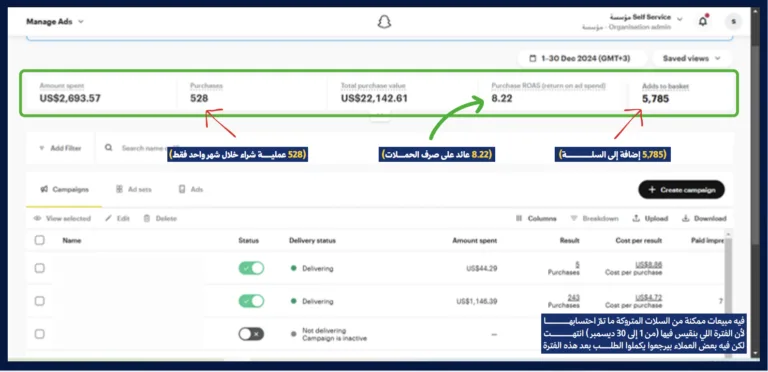Image resolution: width=768 pixels, height=372 pixels.
Task: Sort by Cost per result header
Action: (639, 240)
